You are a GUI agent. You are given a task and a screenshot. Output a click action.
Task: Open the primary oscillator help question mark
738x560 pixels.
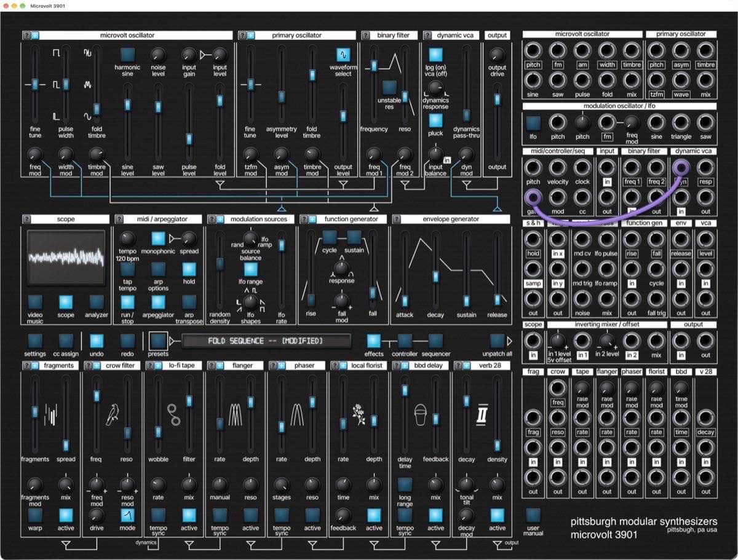242,36
